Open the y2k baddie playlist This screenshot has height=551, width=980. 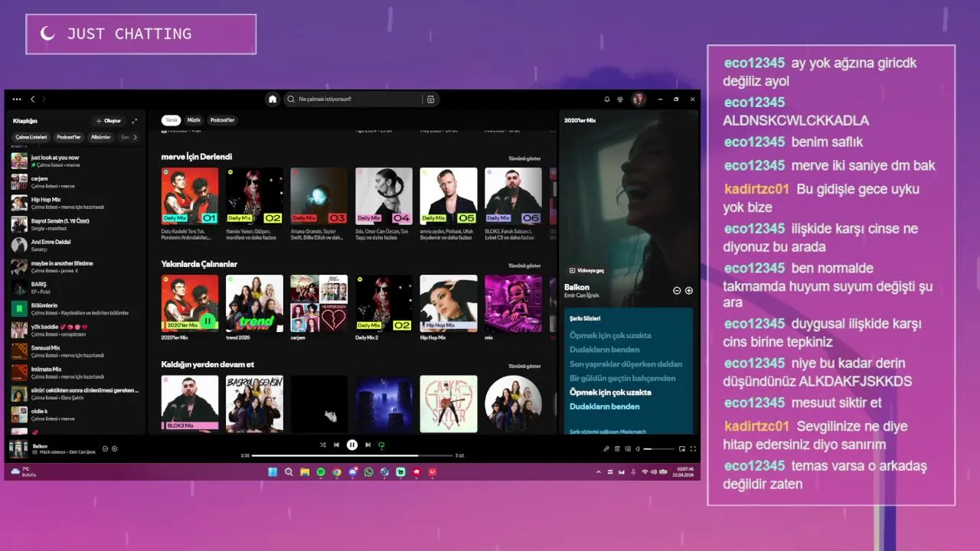click(x=77, y=330)
